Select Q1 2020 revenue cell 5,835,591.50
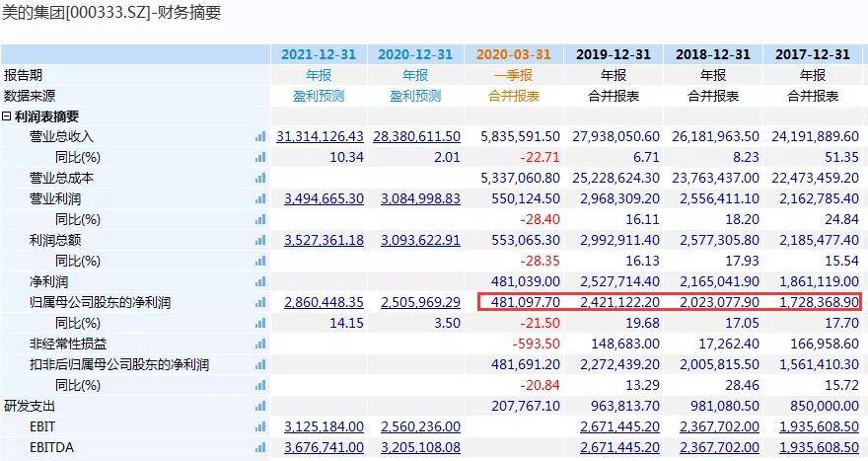868x461 pixels. coord(521,136)
